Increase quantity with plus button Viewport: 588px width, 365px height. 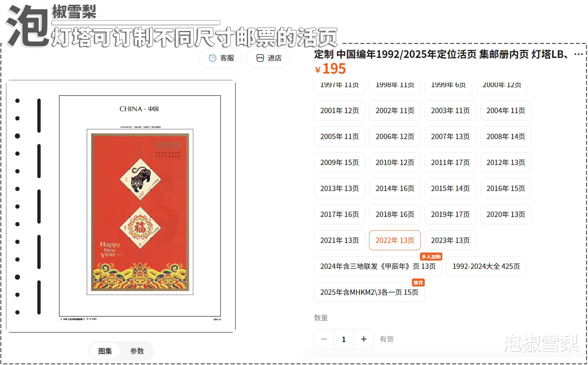[364, 339]
